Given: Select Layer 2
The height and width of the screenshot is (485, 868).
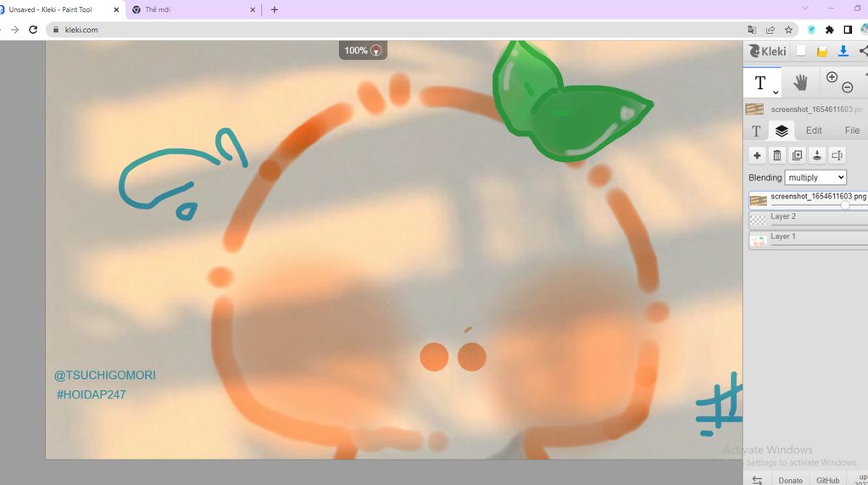Looking at the screenshot, I should click(x=809, y=220).
